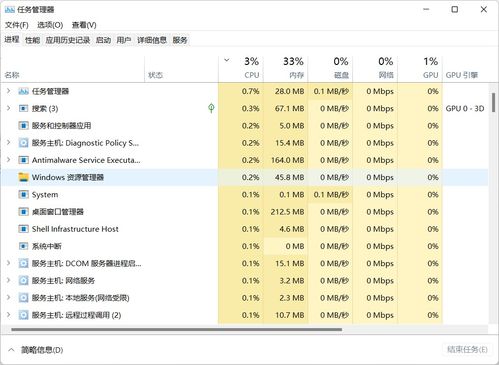Expand Antimalware Service Executable row

point(9,160)
